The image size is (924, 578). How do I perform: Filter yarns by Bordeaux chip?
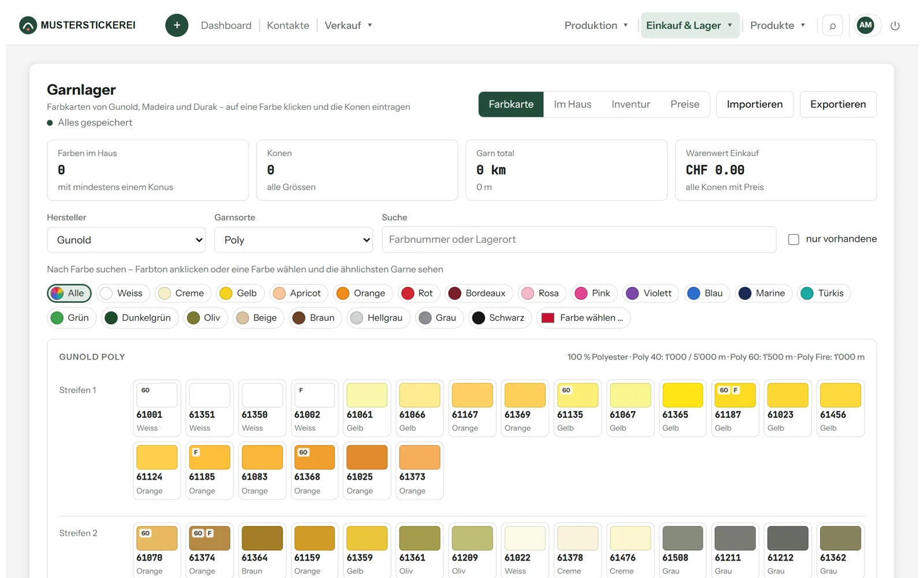click(479, 293)
